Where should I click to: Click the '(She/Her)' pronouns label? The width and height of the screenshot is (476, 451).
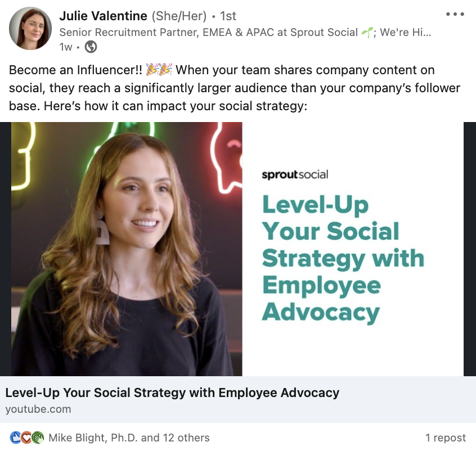(x=179, y=16)
